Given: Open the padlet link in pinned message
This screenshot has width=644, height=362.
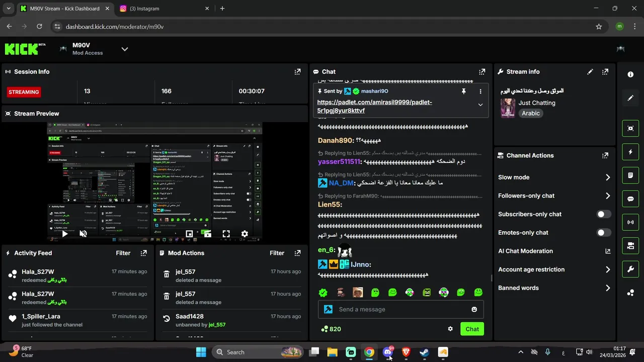Looking at the screenshot, I should 374,106.
